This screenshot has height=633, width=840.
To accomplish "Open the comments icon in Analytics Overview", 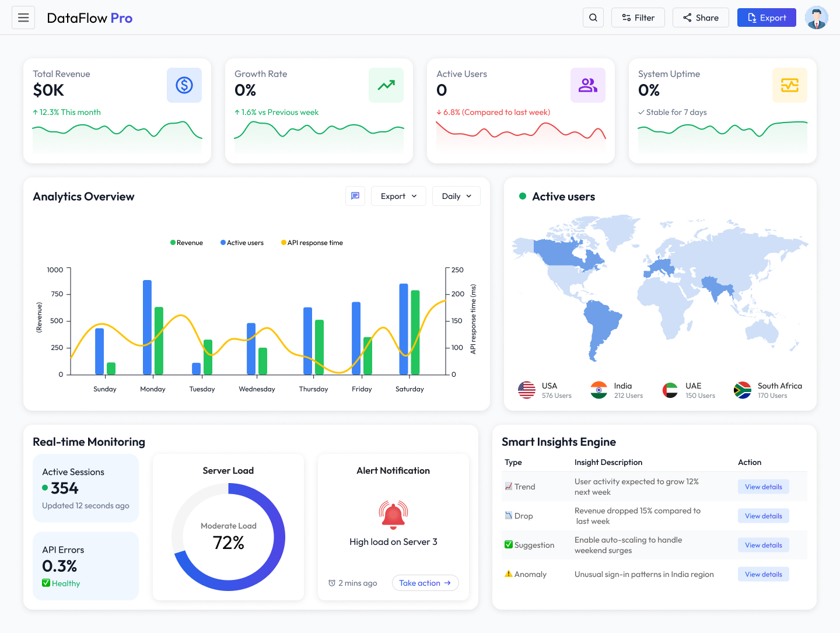I will (x=355, y=196).
